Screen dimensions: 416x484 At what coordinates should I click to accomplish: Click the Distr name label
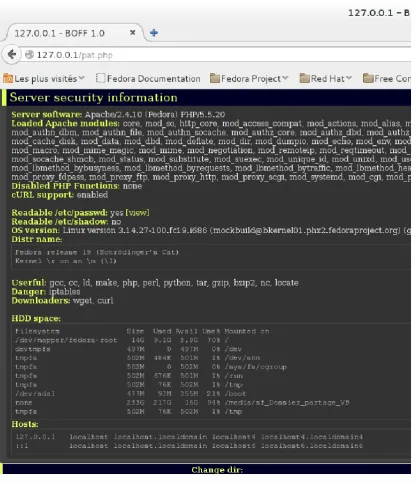pyautogui.click(x=37, y=239)
